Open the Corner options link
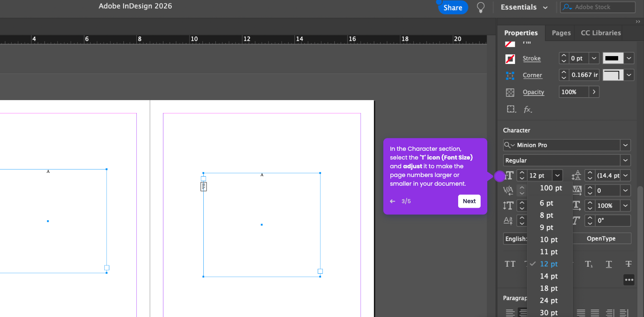644x317 pixels. [x=533, y=75]
